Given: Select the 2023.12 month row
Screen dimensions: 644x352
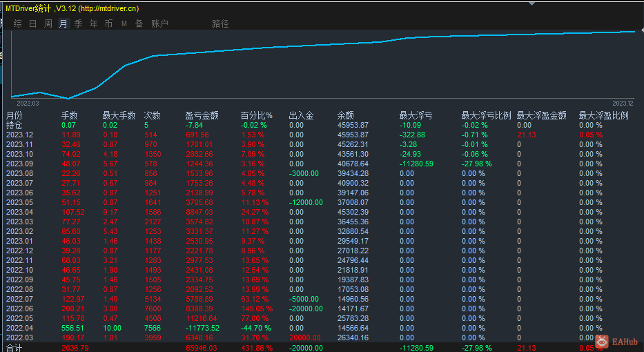Looking at the screenshot, I should click(x=324, y=135).
